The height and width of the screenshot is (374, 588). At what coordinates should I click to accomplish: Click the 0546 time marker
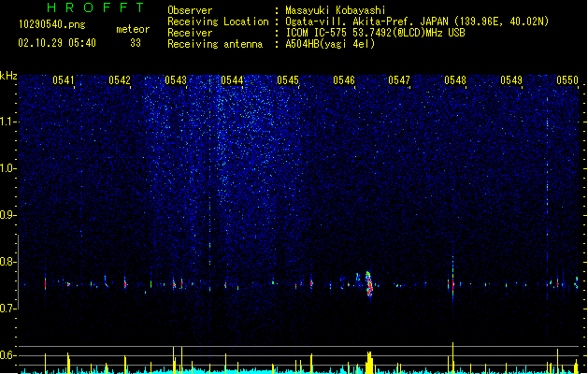tap(344, 80)
